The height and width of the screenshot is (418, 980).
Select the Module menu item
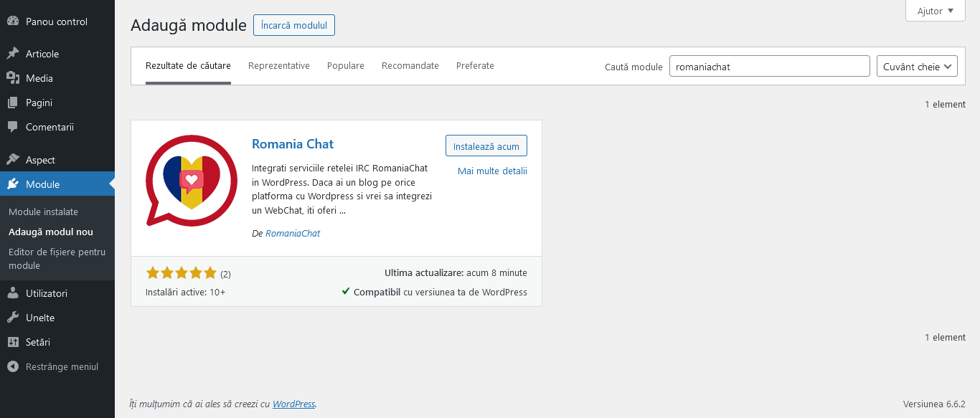click(x=57, y=184)
